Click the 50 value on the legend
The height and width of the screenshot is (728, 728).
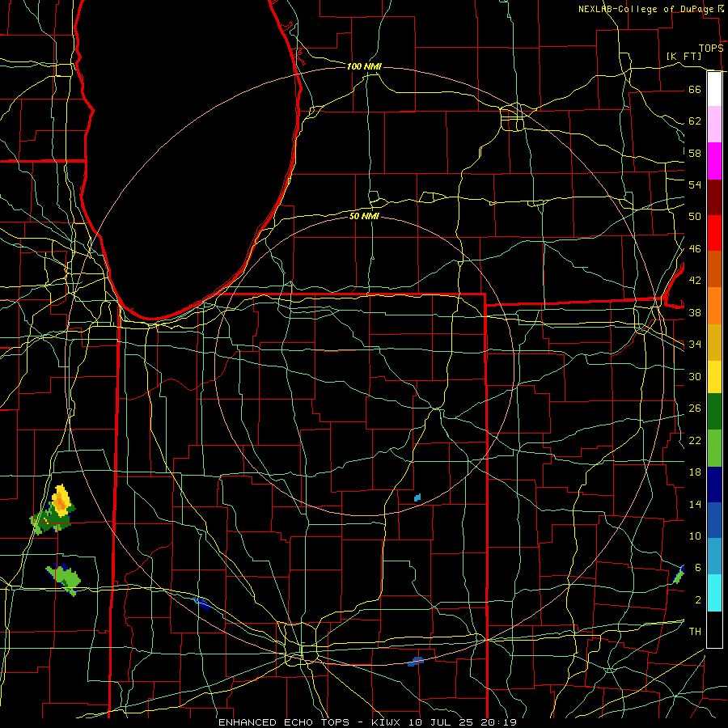point(695,216)
